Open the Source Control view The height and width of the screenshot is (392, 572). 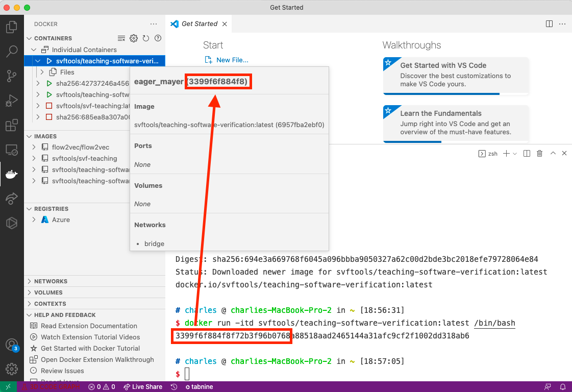tap(12, 76)
